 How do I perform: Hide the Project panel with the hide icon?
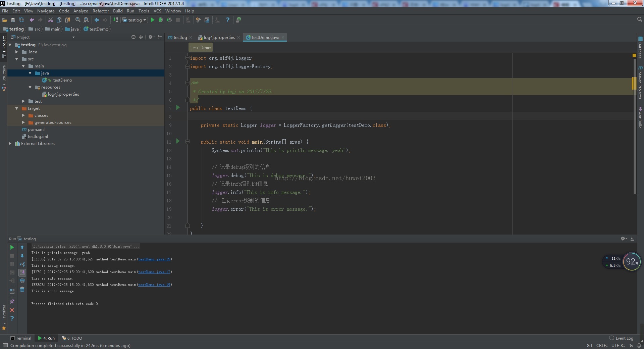160,37
